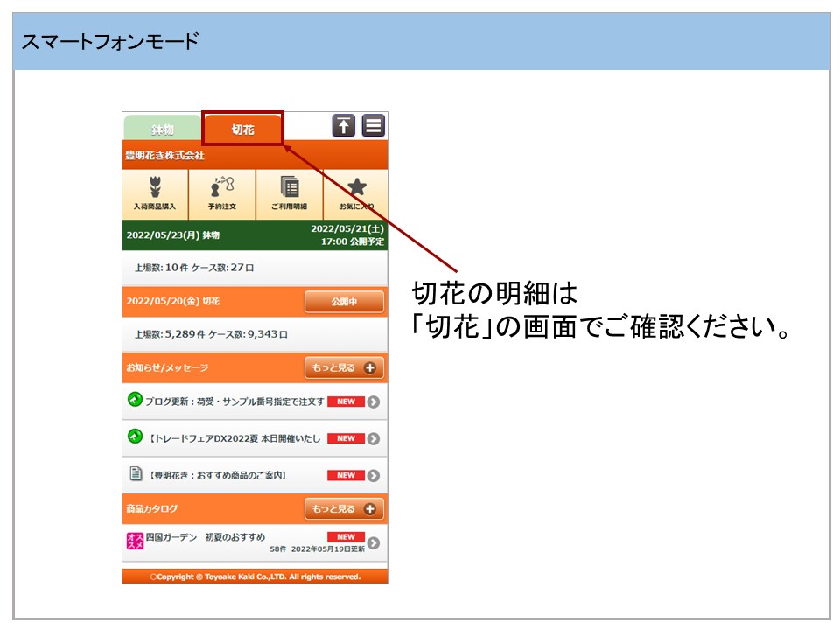Switch to the 鉢物 tab
Image resolution: width=840 pixels, height=630 pixels.
click(162, 129)
